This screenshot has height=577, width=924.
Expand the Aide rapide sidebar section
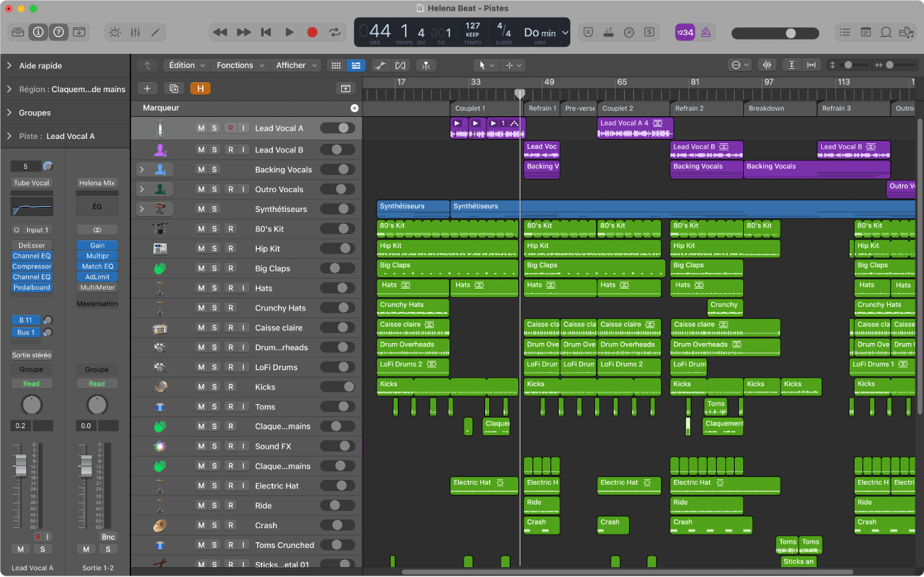(x=9, y=65)
